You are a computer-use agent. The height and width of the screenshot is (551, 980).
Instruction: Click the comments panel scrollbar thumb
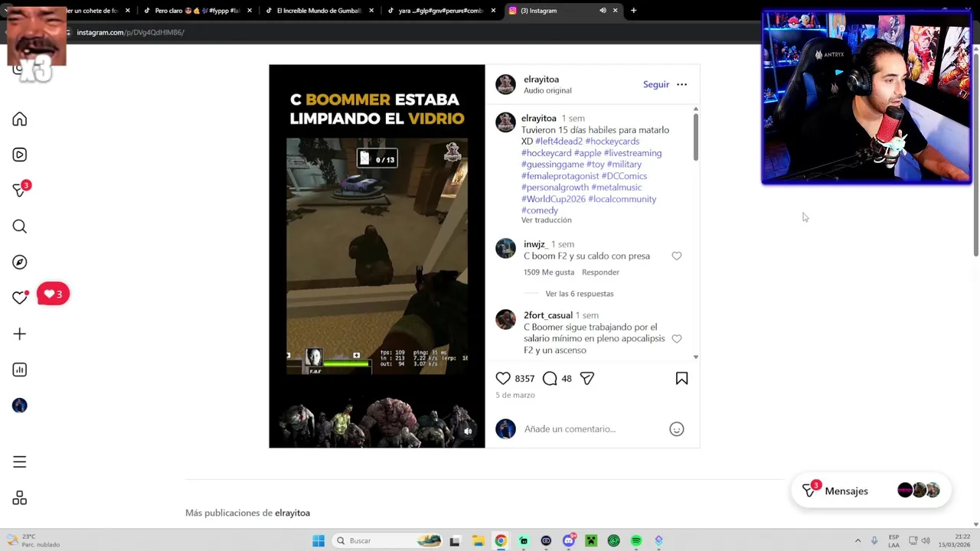695,136
